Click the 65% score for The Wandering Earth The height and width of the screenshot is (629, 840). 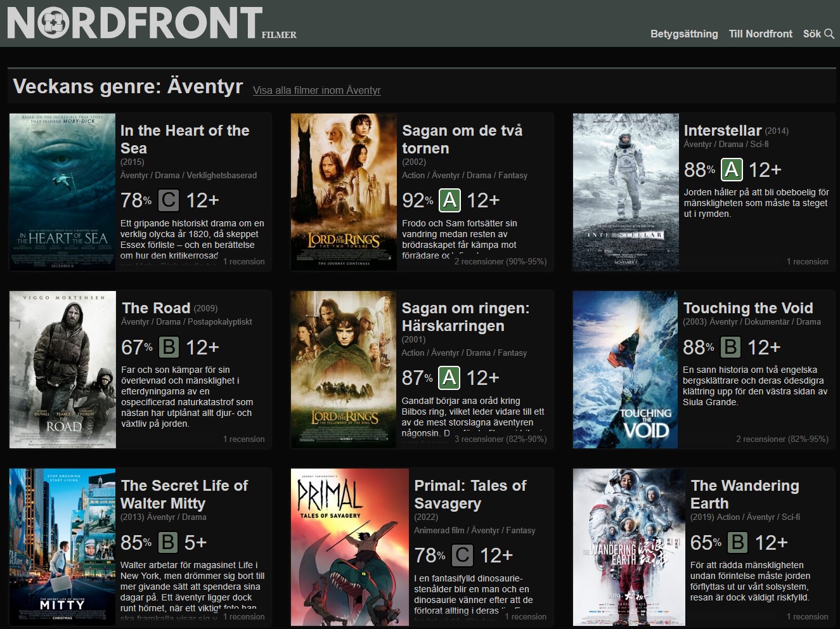tap(706, 543)
